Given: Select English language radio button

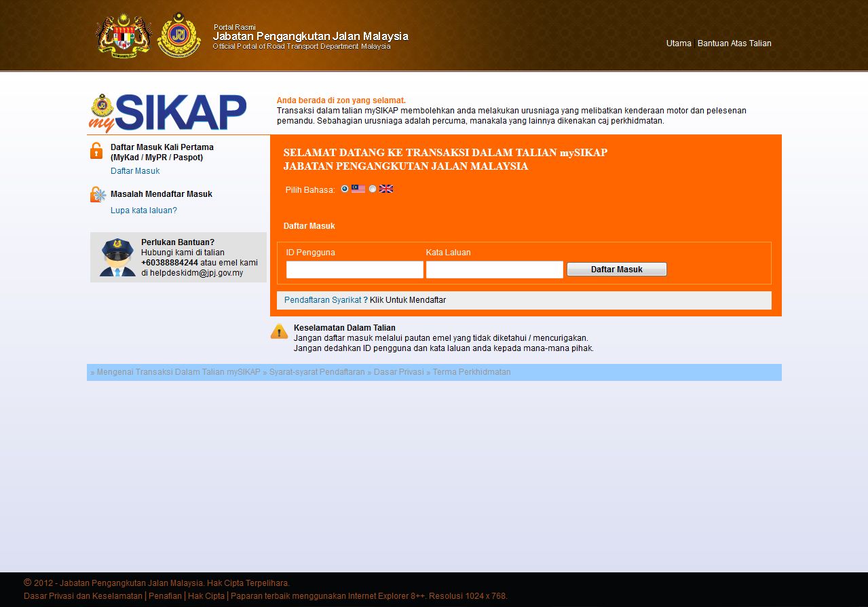Looking at the screenshot, I should click(373, 189).
